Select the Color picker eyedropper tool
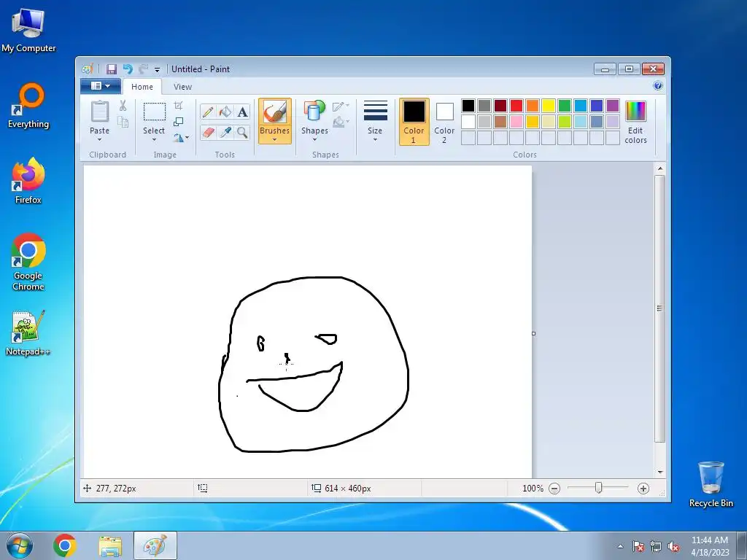This screenshot has width=747, height=560. (225, 132)
